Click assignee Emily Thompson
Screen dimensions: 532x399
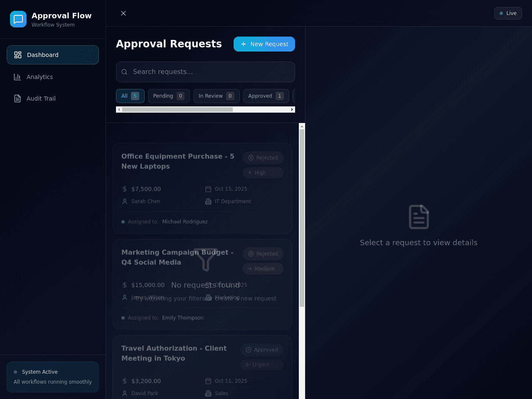pyautogui.click(x=183, y=318)
